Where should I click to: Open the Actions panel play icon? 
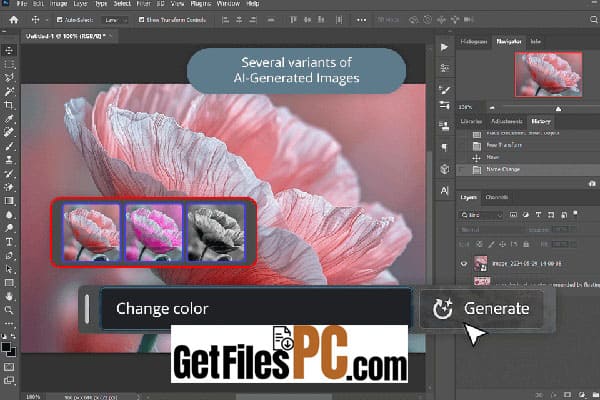pos(444,47)
